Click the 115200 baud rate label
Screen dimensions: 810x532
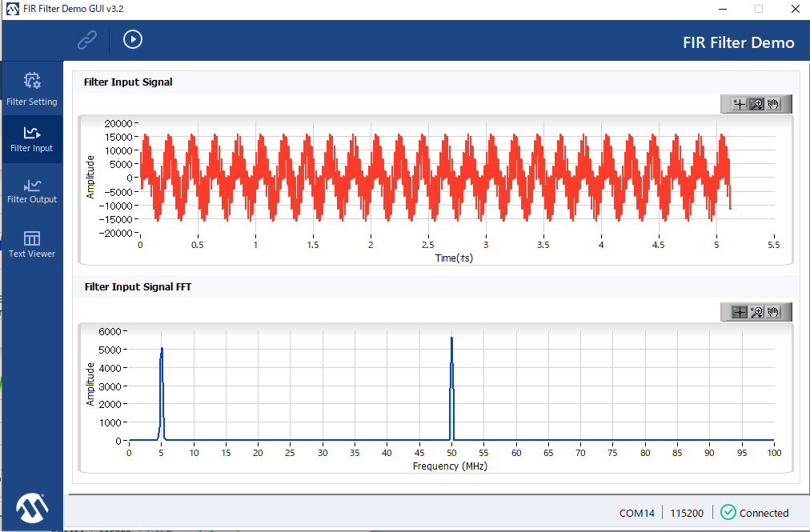pyautogui.click(x=687, y=513)
